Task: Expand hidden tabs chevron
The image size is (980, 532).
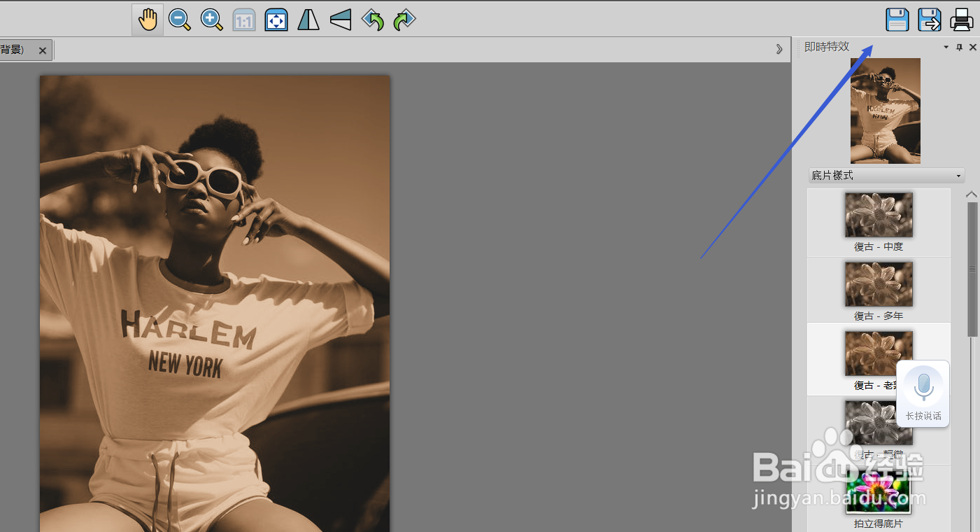Action: pos(779,49)
